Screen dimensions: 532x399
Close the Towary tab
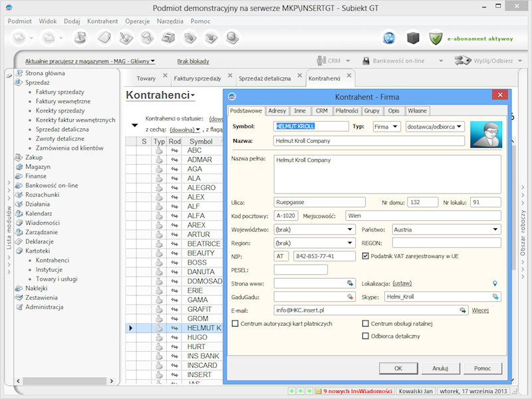point(165,75)
